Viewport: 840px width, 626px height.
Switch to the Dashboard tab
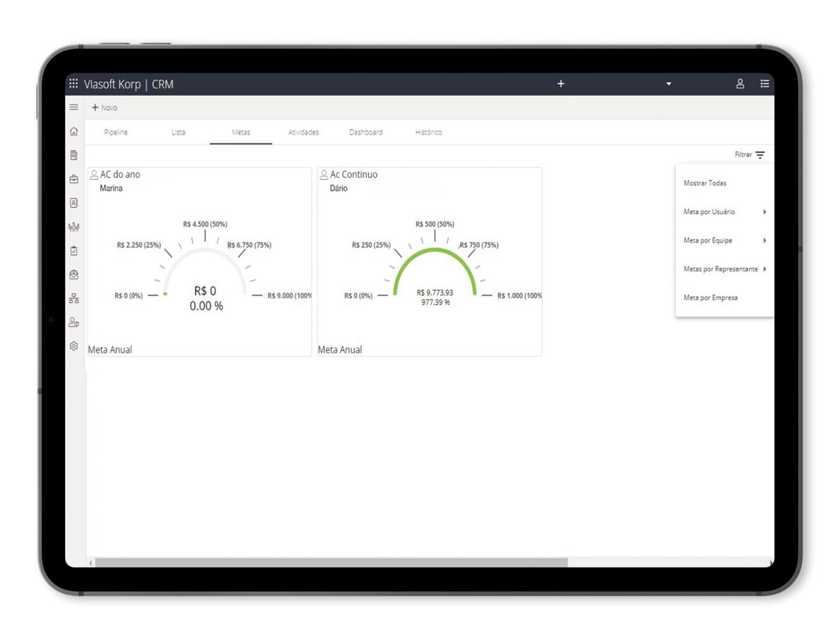point(366,132)
